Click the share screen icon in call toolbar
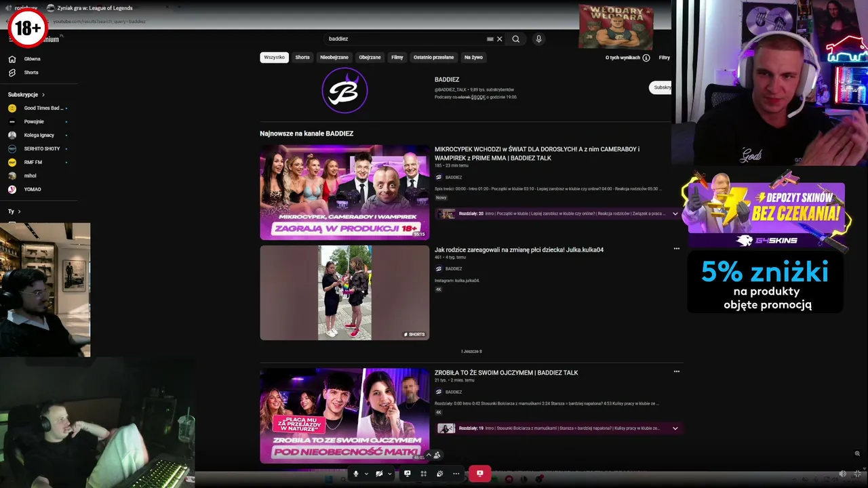This screenshot has height=488, width=868. pos(407,474)
